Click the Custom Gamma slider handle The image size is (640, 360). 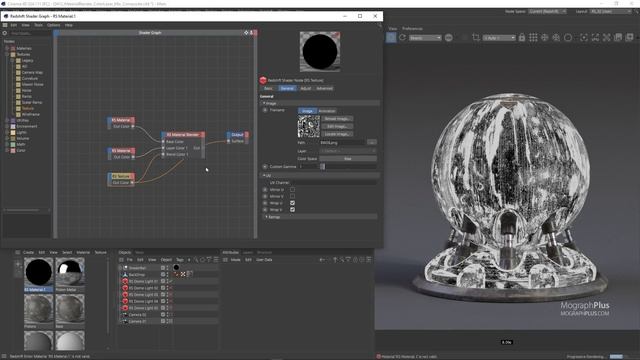[322, 167]
